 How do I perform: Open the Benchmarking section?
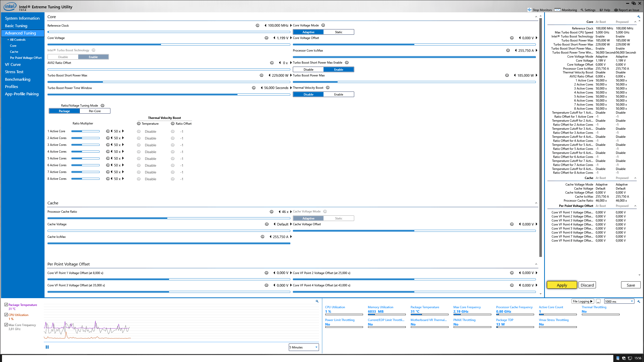pos(18,79)
